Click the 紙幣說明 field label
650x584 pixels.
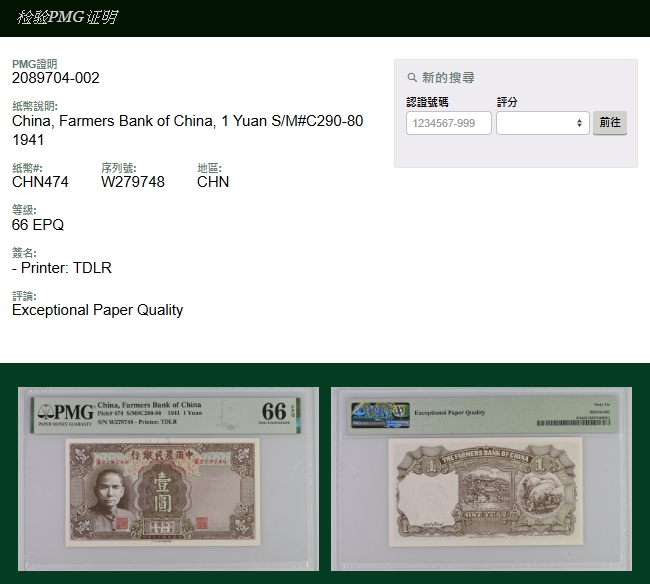pos(35,106)
